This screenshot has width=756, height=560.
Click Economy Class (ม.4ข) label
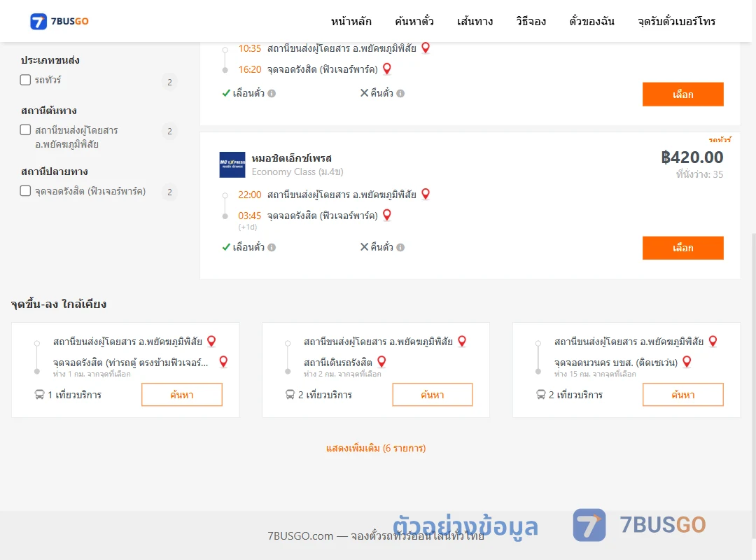point(297,171)
